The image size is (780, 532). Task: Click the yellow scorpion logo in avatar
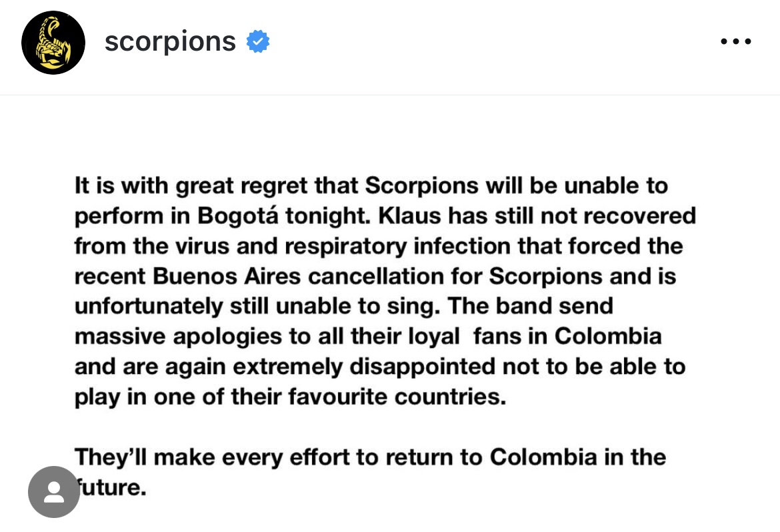[x=53, y=42]
